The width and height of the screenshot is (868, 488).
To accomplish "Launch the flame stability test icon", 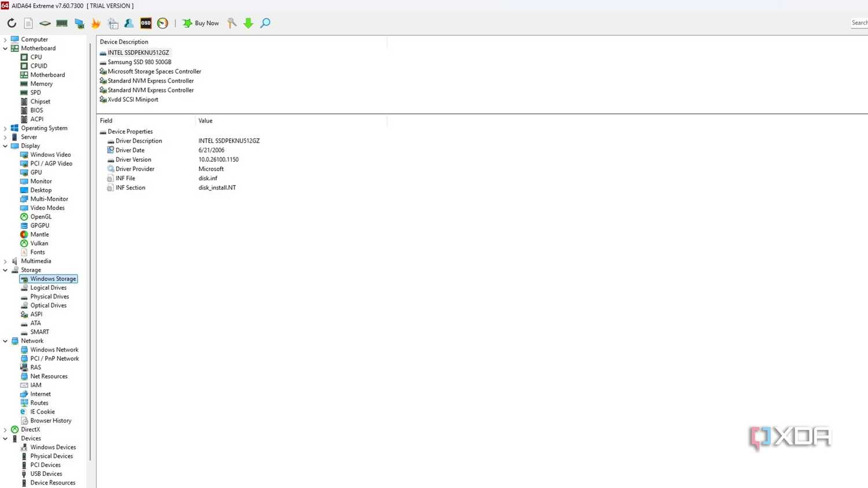I will (96, 23).
